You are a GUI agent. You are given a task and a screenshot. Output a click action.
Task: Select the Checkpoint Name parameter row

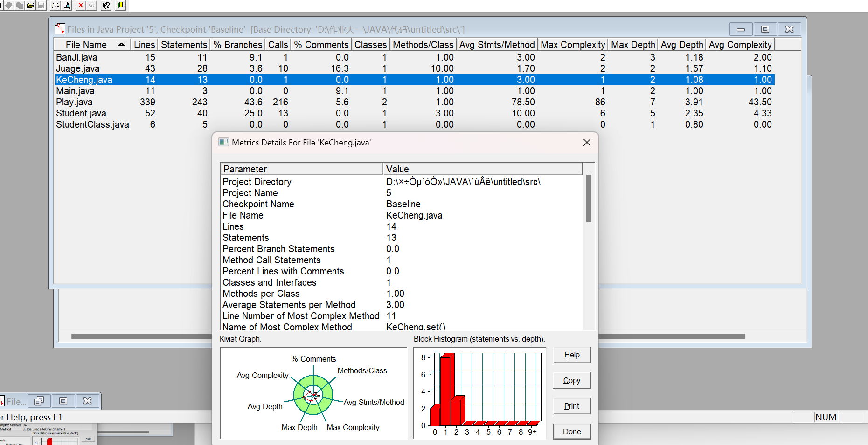[x=402, y=204]
